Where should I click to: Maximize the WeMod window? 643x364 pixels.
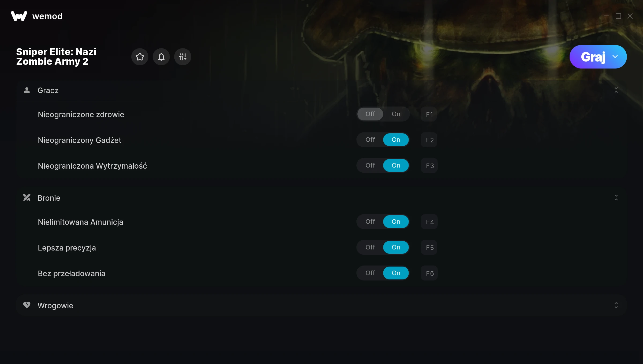point(618,16)
